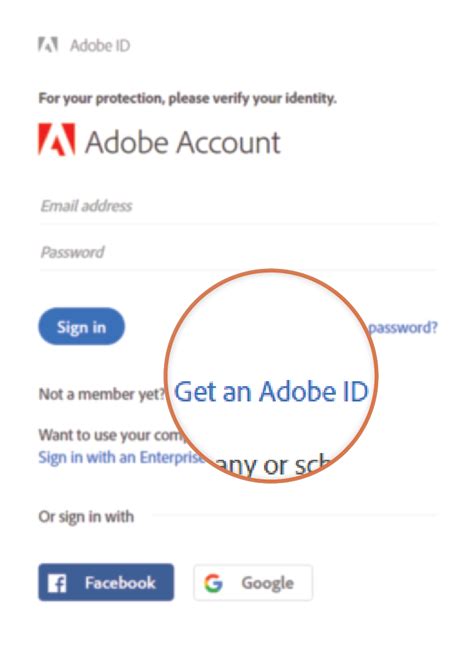Focus the Email address field
The height and width of the screenshot is (655, 474).
pyautogui.click(x=238, y=206)
